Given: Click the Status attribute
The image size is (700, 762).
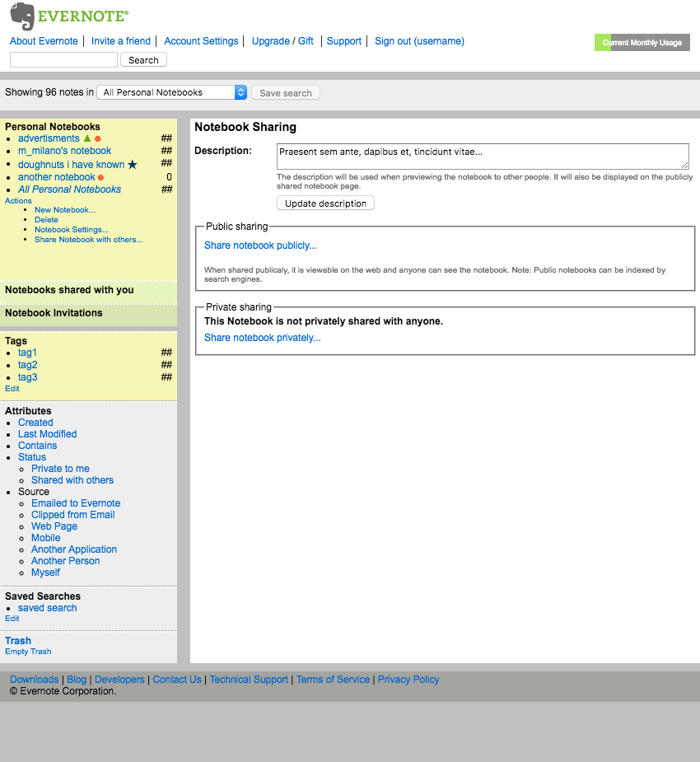Looking at the screenshot, I should [32, 457].
